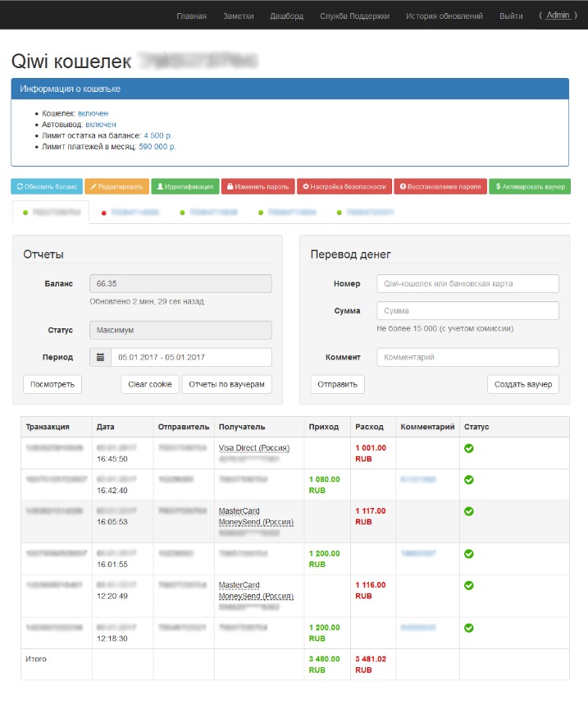
Task: Click blurred comment link in 16:42:40 row
Action: click(418, 479)
